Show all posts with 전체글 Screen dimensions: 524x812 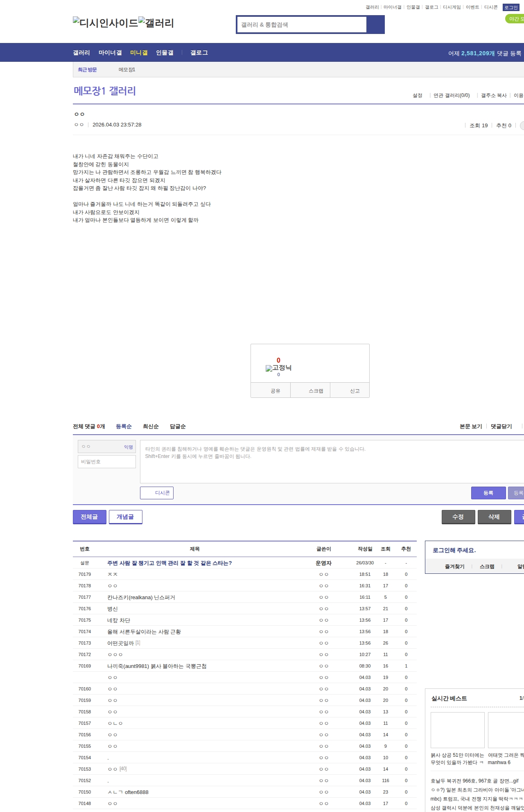(x=90, y=517)
